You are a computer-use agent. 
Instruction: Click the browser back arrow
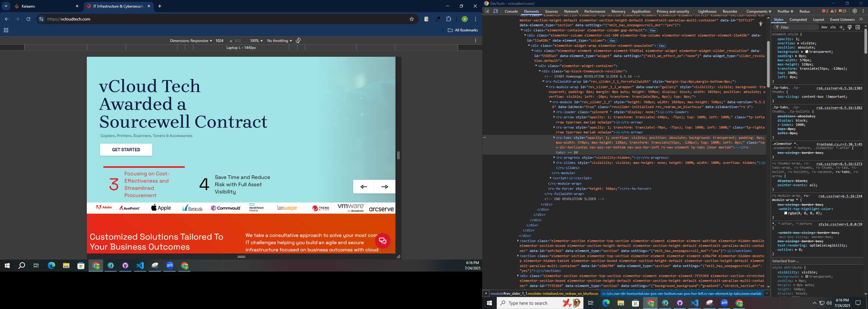pyautogui.click(x=7, y=19)
